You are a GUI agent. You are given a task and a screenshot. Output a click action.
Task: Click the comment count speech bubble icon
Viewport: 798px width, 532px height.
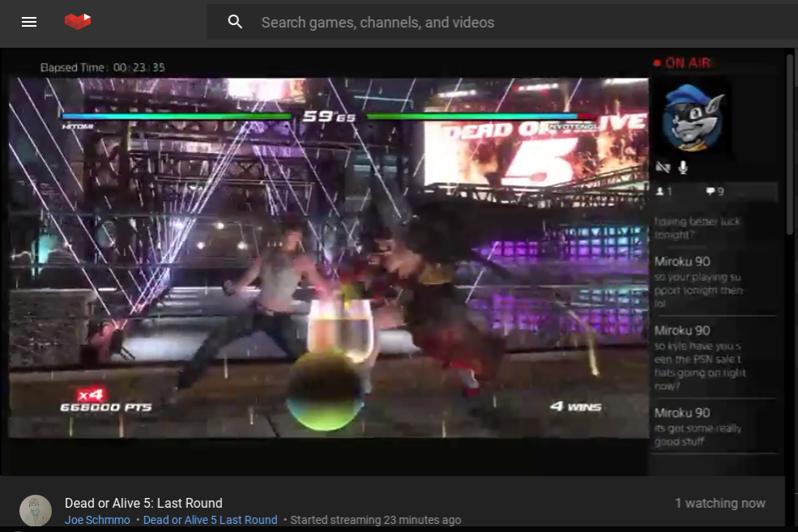710,191
